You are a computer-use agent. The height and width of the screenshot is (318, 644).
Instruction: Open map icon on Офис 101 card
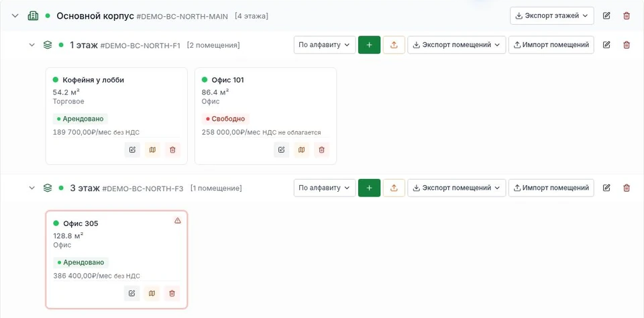[301, 150]
